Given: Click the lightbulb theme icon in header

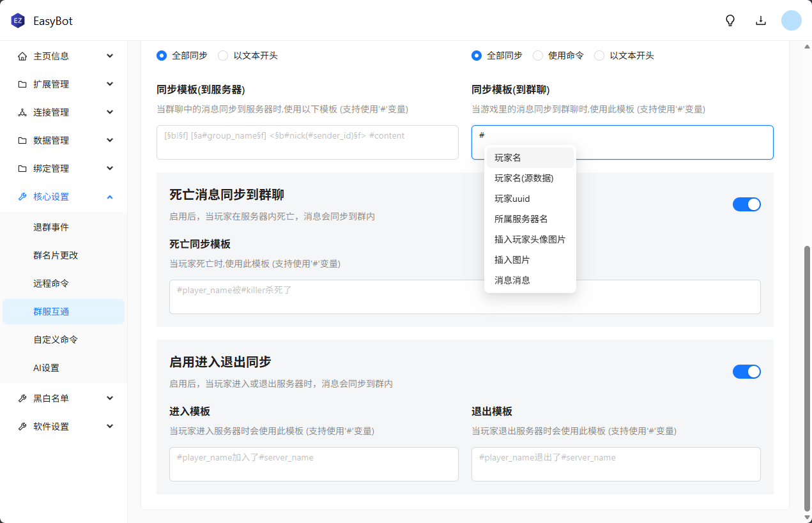Looking at the screenshot, I should pyautogui.click(x=730, y=20).
